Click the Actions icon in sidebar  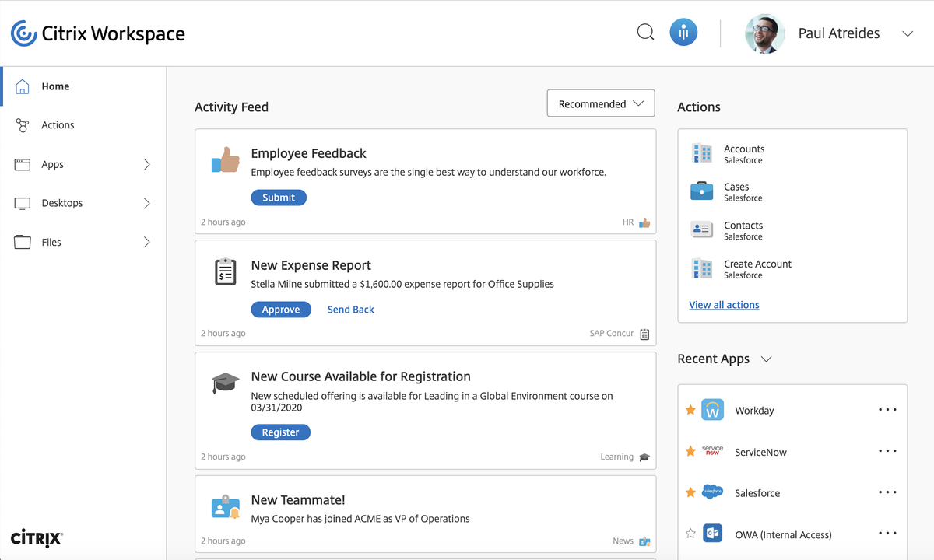pyautogui.click(x=23, y=125)
